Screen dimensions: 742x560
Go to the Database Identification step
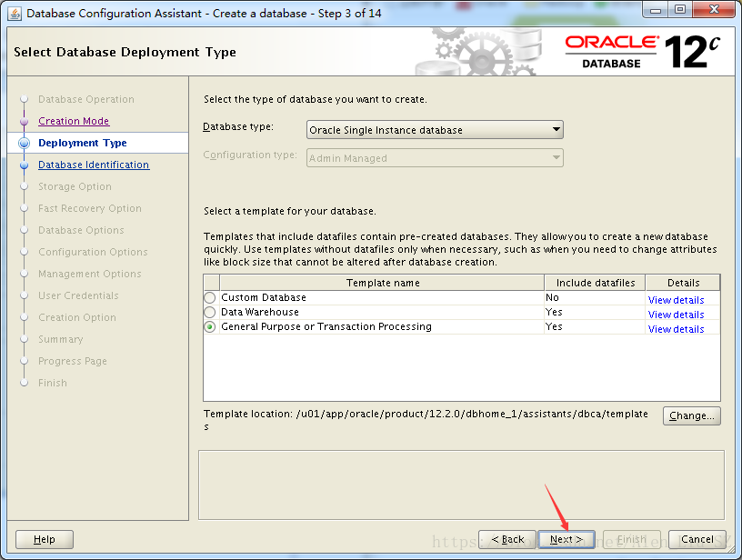94,165
